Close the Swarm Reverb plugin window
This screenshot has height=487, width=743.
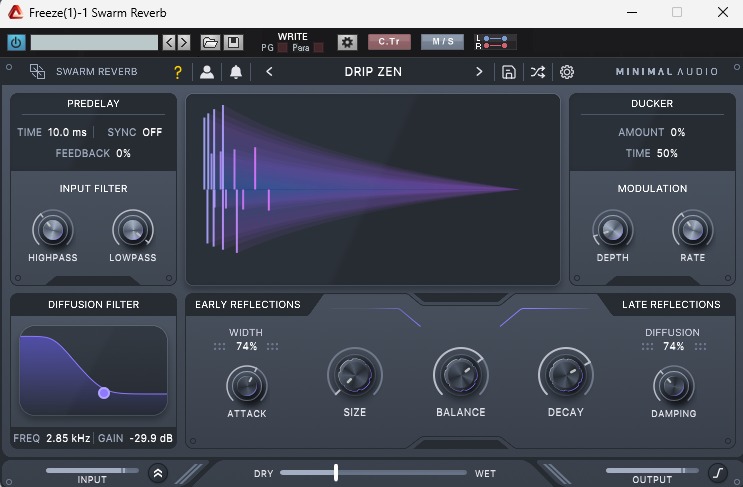pos(723,12)
